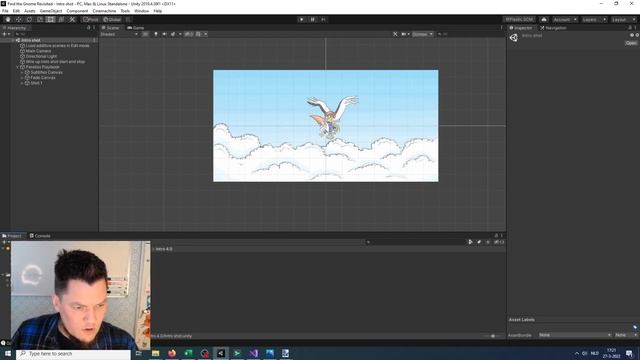Open the File menu
The width and height of the screenshot is (640, 360).
pyautogui.click(x=5, y=11)
